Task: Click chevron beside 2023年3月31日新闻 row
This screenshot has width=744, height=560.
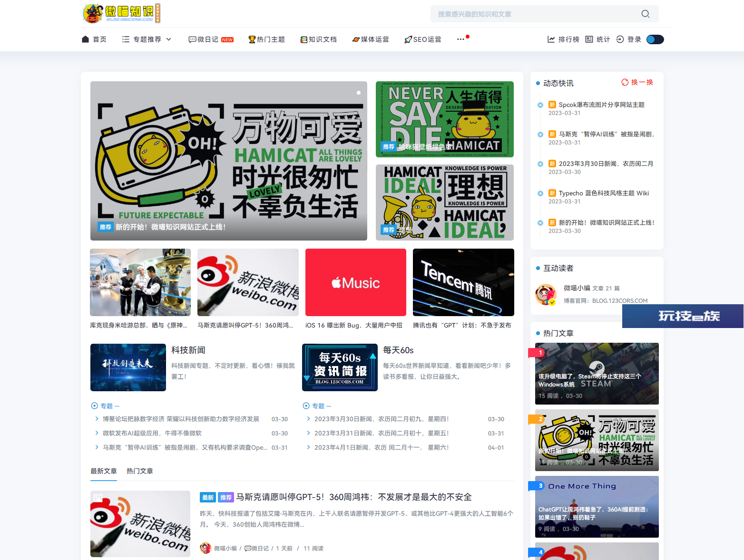Action: coord(308,433)
